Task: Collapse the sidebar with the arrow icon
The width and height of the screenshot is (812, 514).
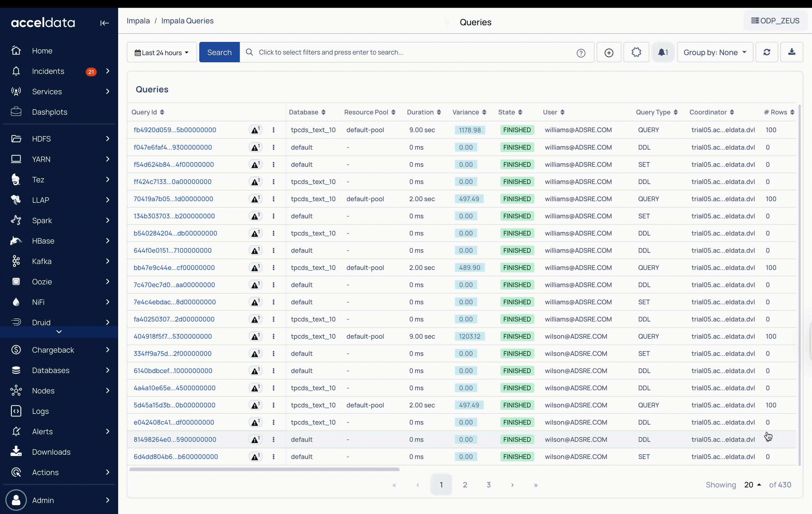Action: [104, 23]
